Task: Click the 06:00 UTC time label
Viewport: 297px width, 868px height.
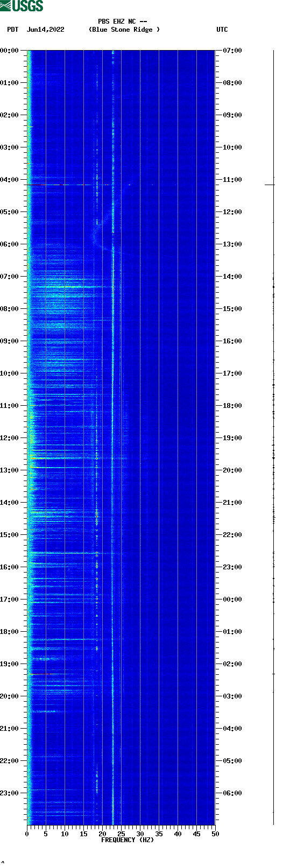Action: (232, 793)
